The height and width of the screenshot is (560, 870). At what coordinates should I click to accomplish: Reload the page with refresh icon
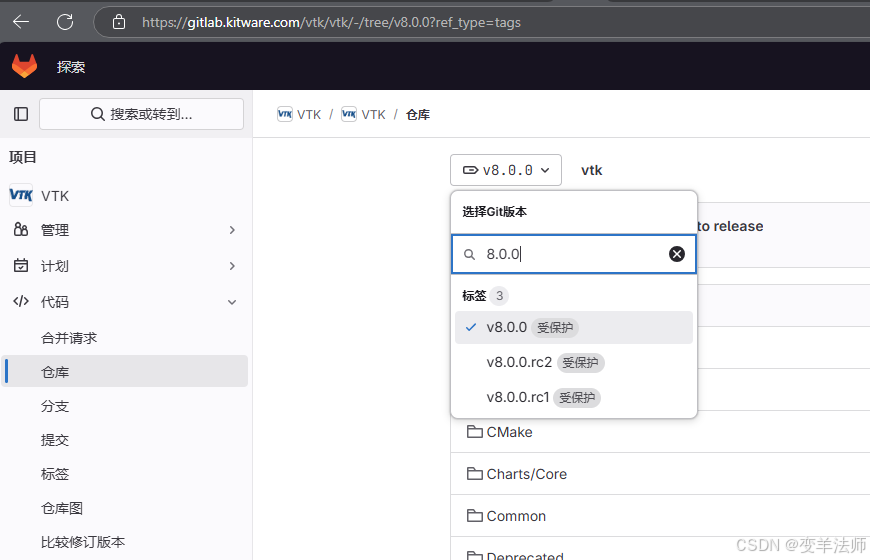pyautogui.click(x=65, y=22)
